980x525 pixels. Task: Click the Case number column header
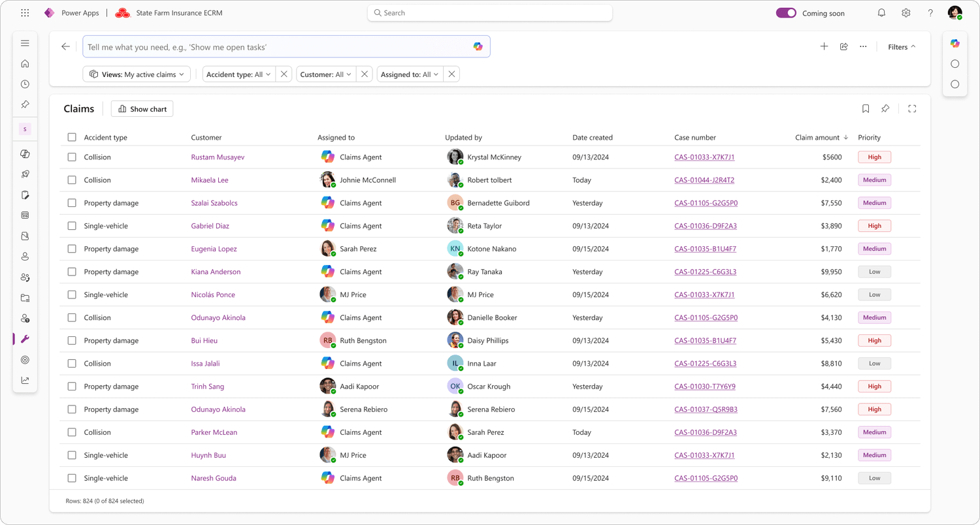tap(695, 137)
